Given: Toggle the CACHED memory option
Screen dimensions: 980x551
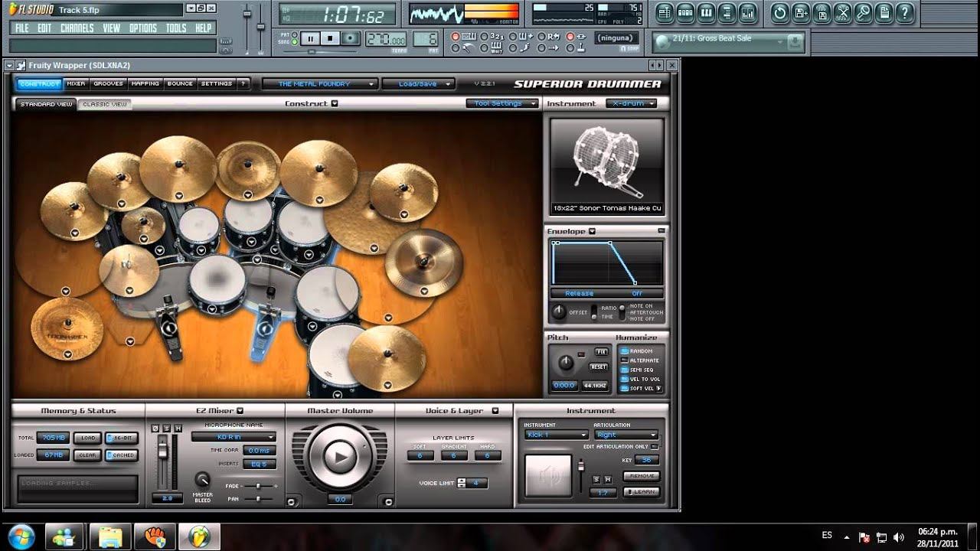Looking at the screenshot, I should point(121,455).
